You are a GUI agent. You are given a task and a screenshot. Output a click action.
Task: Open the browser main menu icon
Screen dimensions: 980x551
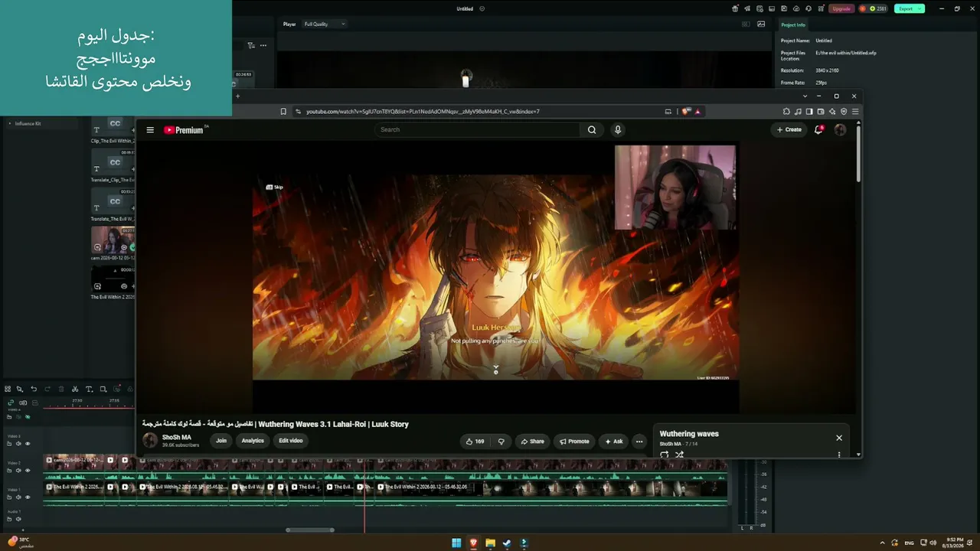click(x=855, y=112)
